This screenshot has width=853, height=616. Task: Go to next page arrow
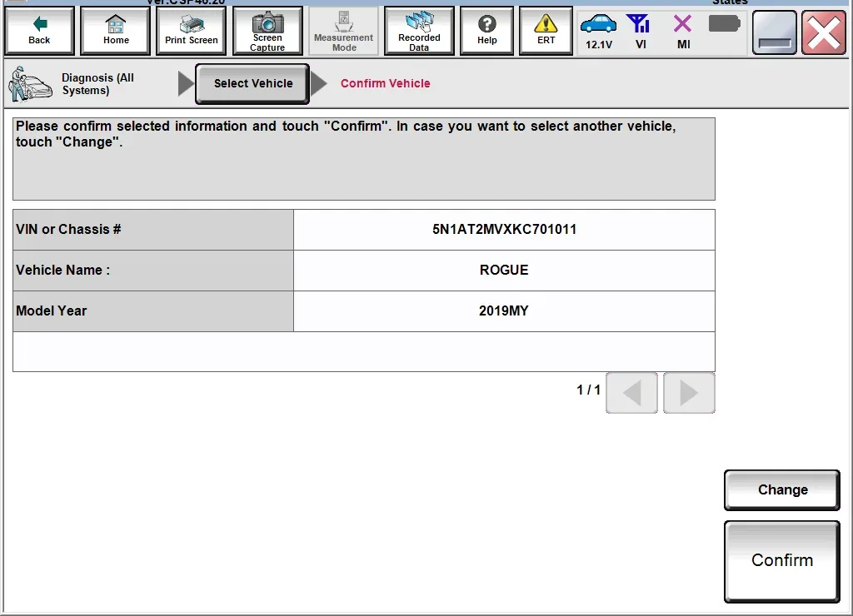point(689,393)
